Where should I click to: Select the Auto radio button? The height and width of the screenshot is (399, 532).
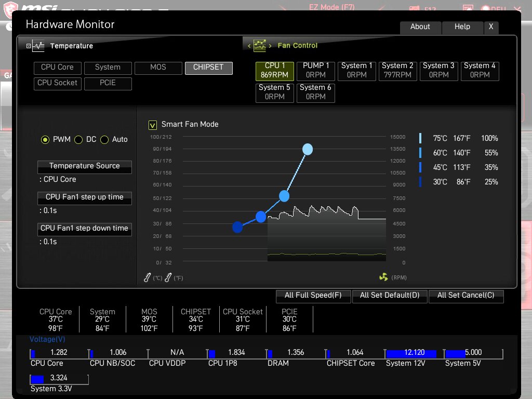104,139
